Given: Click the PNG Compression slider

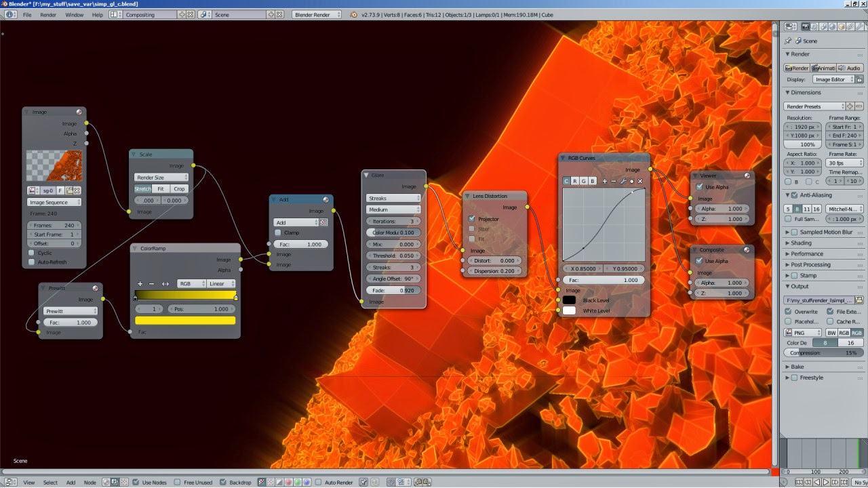Looking at the screenshot, I should (824, 353).
